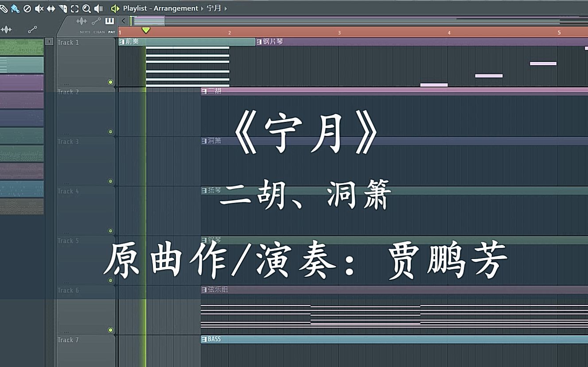Select the Track 6 header
This screenshot has height=367, width=588.
(x=86, y=310)
